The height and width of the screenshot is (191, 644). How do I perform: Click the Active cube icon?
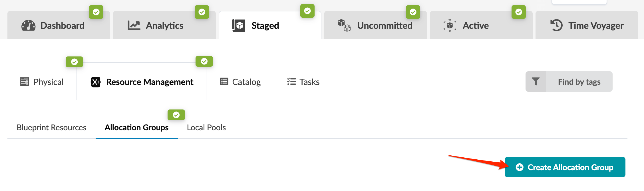coord(450,25)
